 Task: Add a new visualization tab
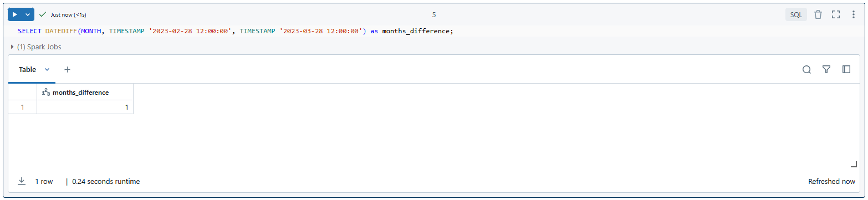[x=67, y=69]
